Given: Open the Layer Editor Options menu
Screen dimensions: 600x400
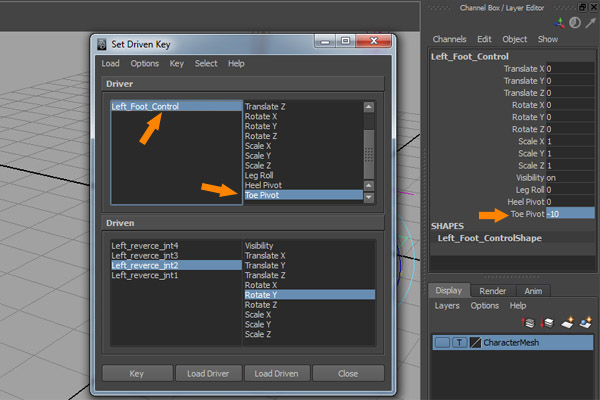Looking at the screenshot, I should 484,306.
